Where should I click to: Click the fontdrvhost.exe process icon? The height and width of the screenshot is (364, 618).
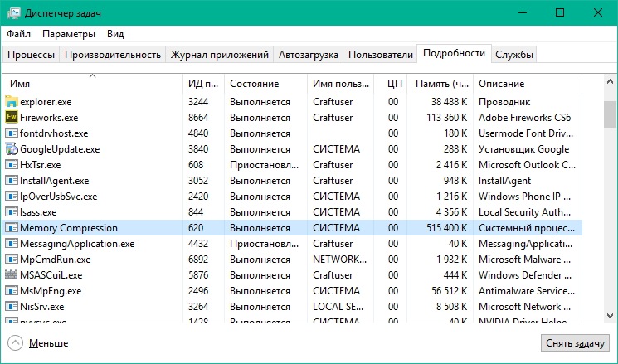[x=12, y=133]
